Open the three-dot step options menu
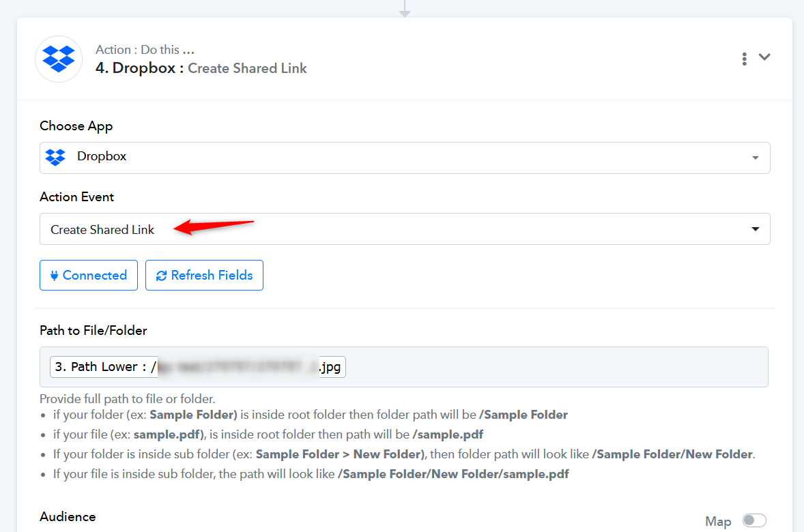The image size is (804, 532). pos(744,59)
